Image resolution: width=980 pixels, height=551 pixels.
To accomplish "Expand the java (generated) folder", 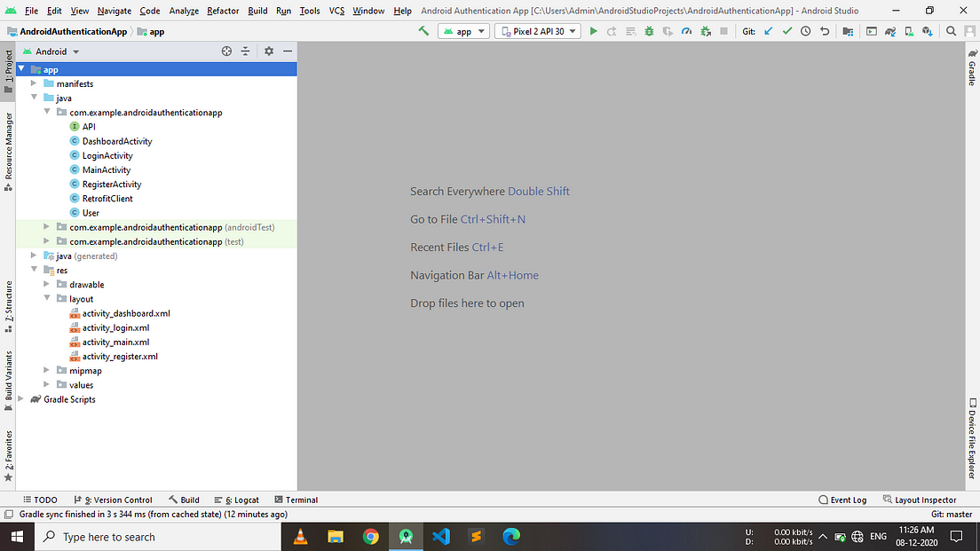I will coord(35,256).
